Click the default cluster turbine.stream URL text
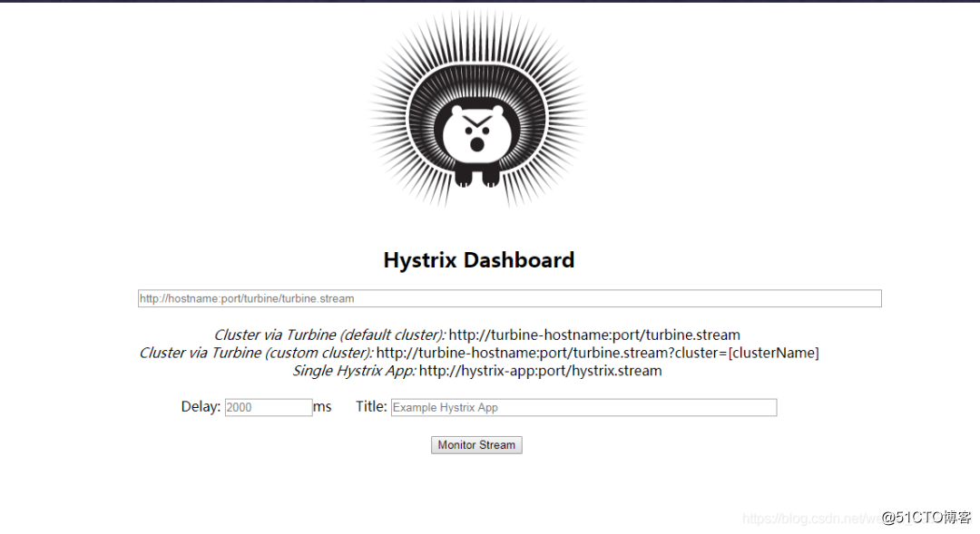Image resolution: width=980 pixels, height=534 pixels. [594, 335]
